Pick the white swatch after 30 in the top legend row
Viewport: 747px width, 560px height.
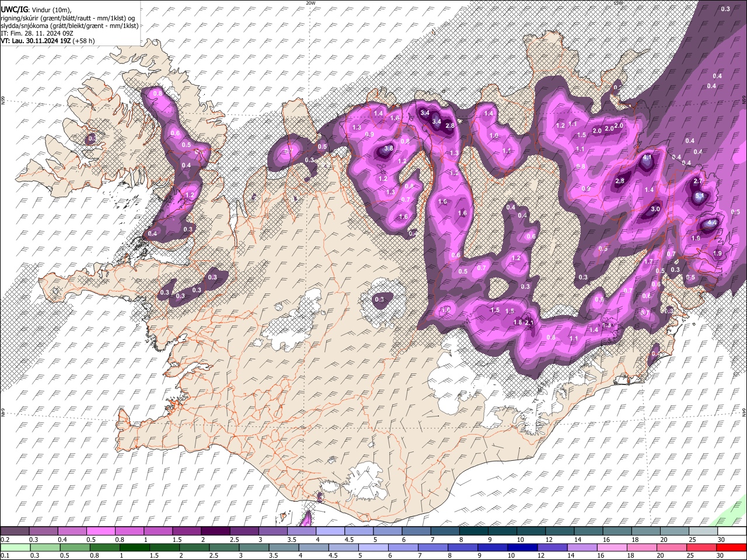coord(732,531)
